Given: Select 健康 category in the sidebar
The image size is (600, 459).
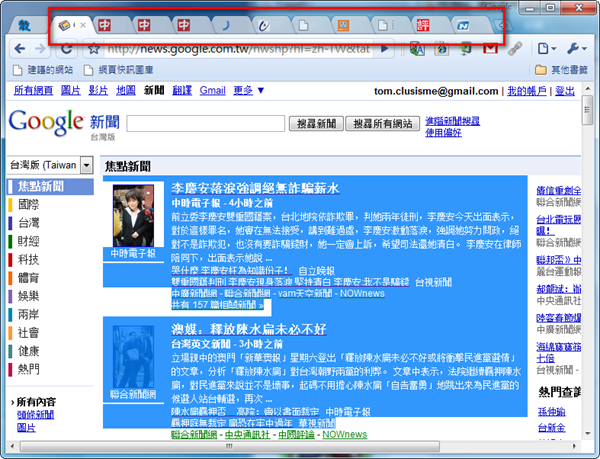Looking at the screenshot, I should pyautogui.click(x=28, y=351).
